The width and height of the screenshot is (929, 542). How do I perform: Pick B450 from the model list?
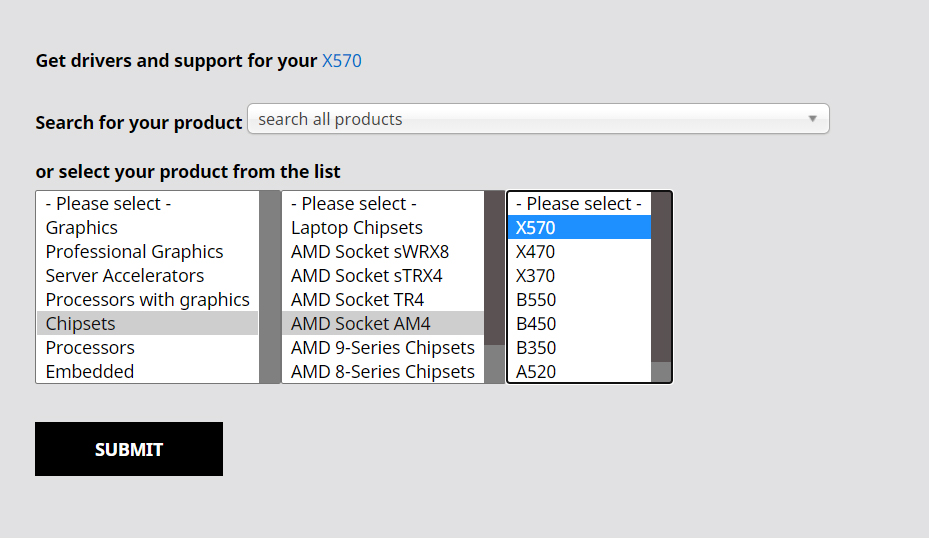[x=535, y=324]
